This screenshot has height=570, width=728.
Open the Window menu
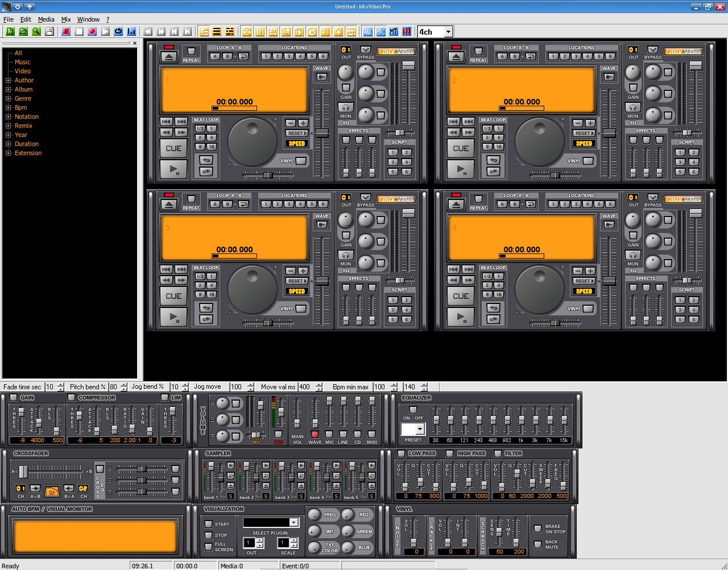pos(88,19)
